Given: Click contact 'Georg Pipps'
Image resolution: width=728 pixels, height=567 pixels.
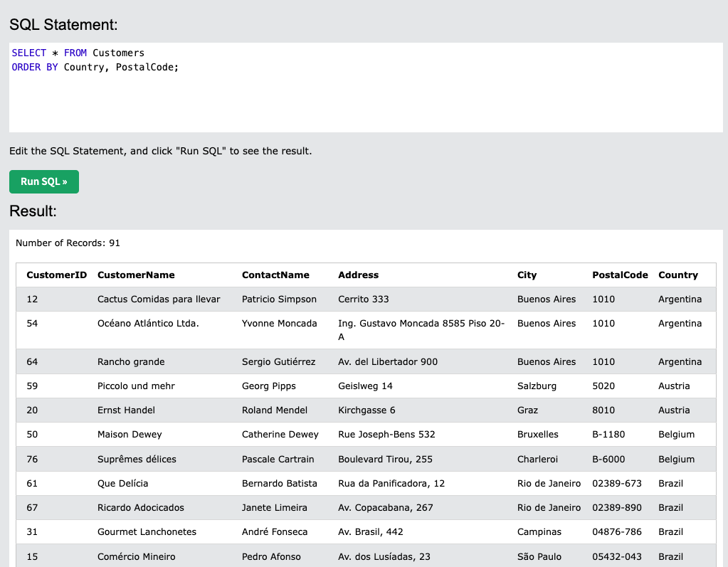Looking at the screenshot, I should (269, 386).
